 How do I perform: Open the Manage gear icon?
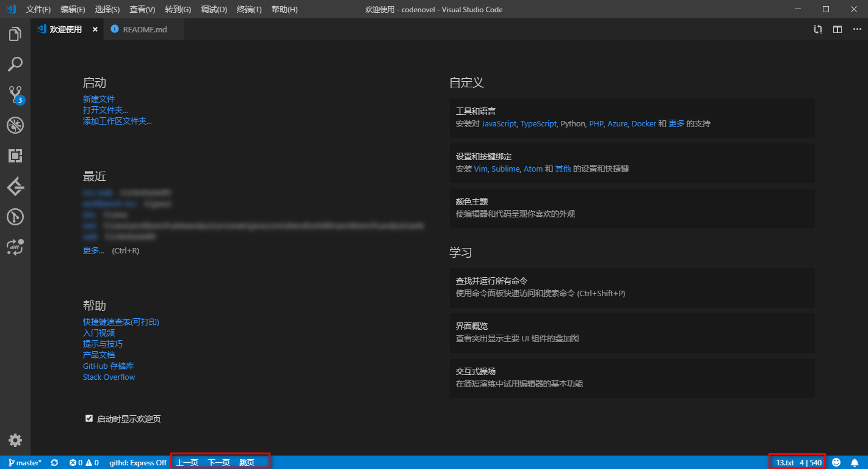[15, 440]
